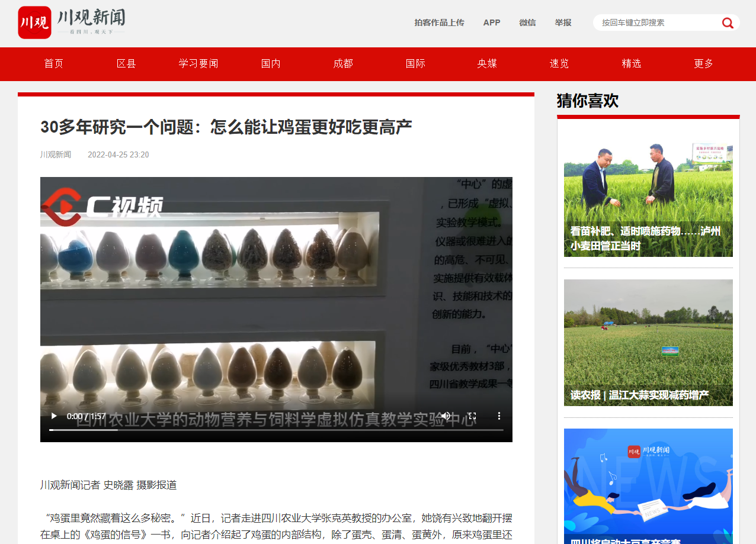Viewport: 756px width, 544px height.
Task: Open video more options menu
Action: 499,416
